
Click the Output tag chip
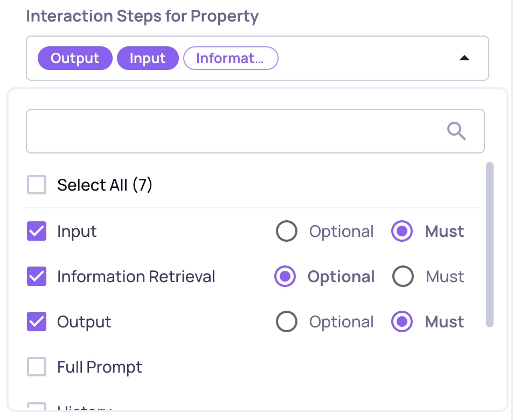[75, 58]
